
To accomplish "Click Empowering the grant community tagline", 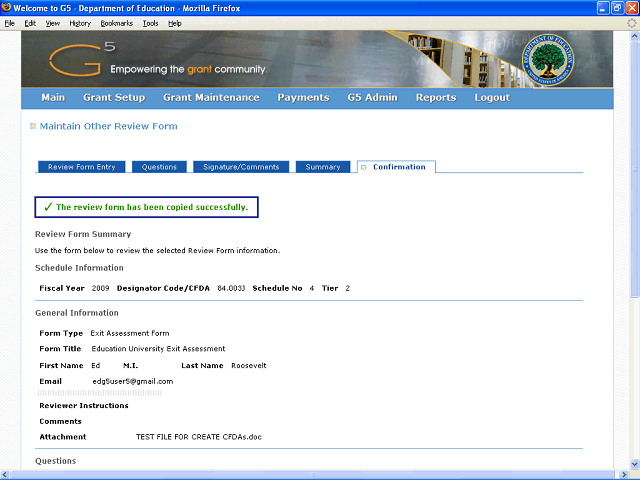I will pos(189,69).
